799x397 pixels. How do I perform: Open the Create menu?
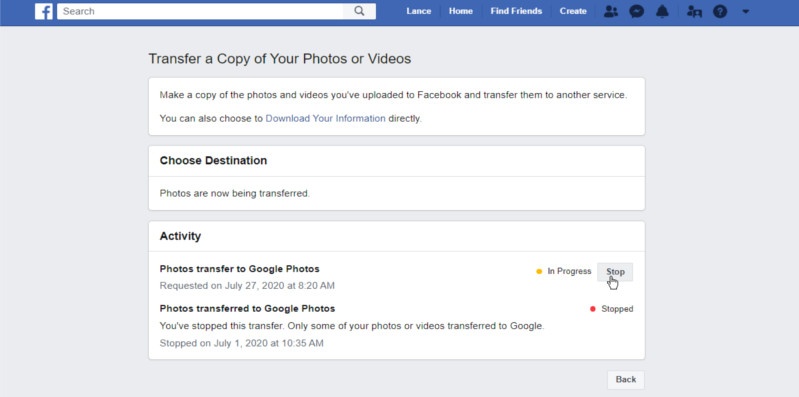pos(573,11)
